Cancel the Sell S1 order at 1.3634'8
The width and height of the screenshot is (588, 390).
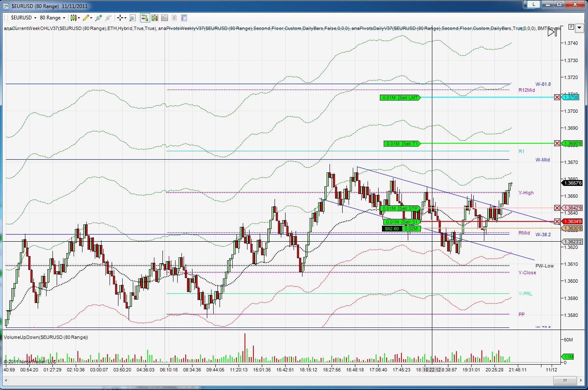coord(557,221)
